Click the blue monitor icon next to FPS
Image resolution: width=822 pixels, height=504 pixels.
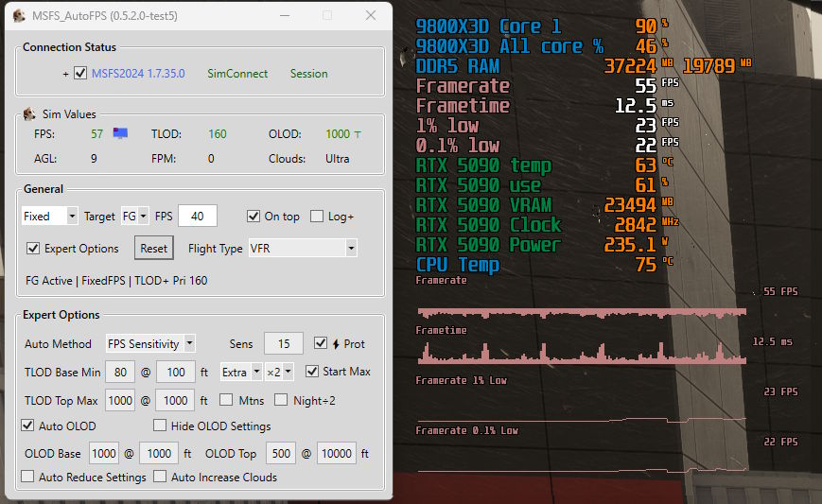coord(120,133)
